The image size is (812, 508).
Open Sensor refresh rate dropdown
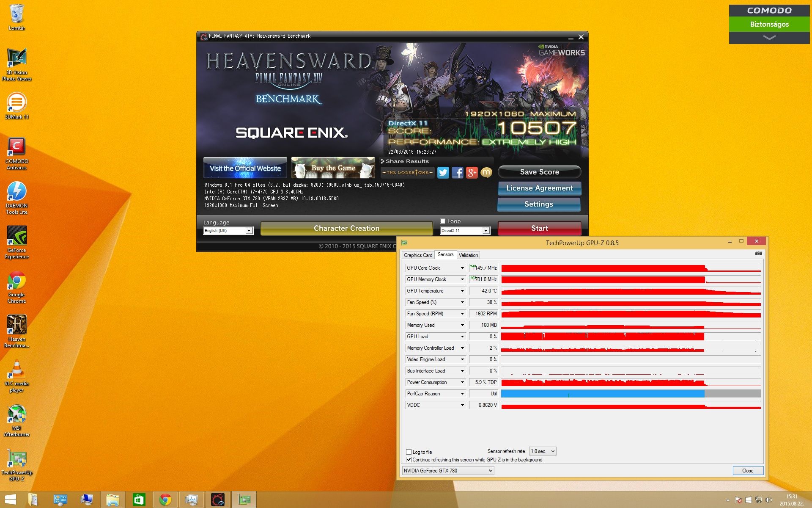tap(543, 451)
